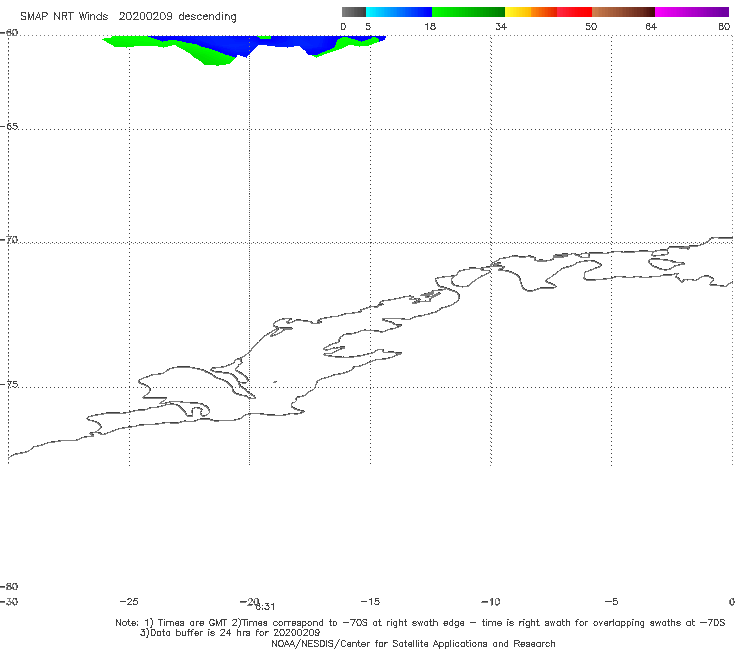This screenshot has width=740, height=650.
Task: Click the NOAA/NESDIS credit line
Action: (x=413, y=644)
